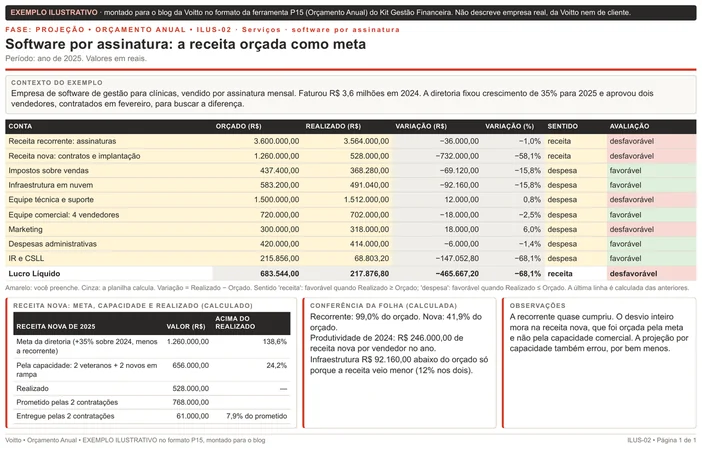Select the 'Receita recorrente: assinaturas' row label
Image resolution: width=702 pixels, height=449 pixels.
click(62, 141)
